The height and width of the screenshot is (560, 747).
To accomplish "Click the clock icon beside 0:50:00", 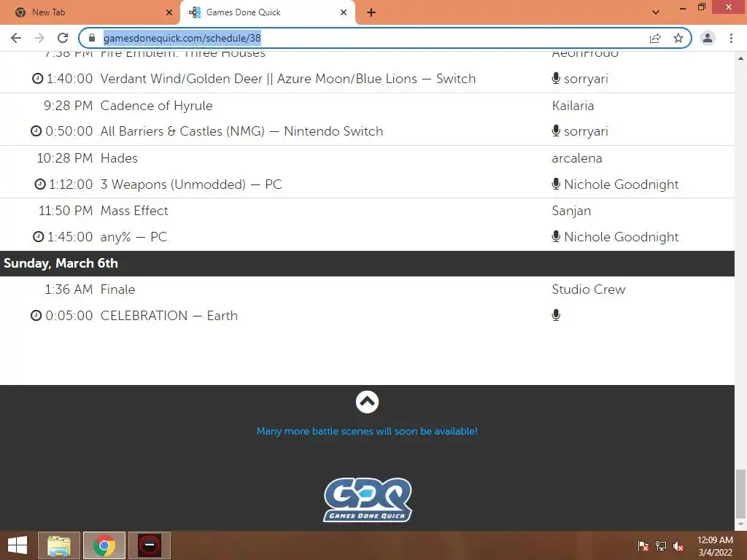I will click(36, 131).
